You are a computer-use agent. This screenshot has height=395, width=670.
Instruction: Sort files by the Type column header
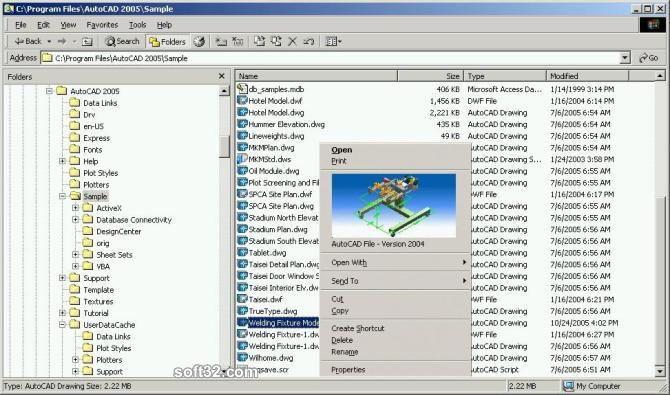coord(505,76)
